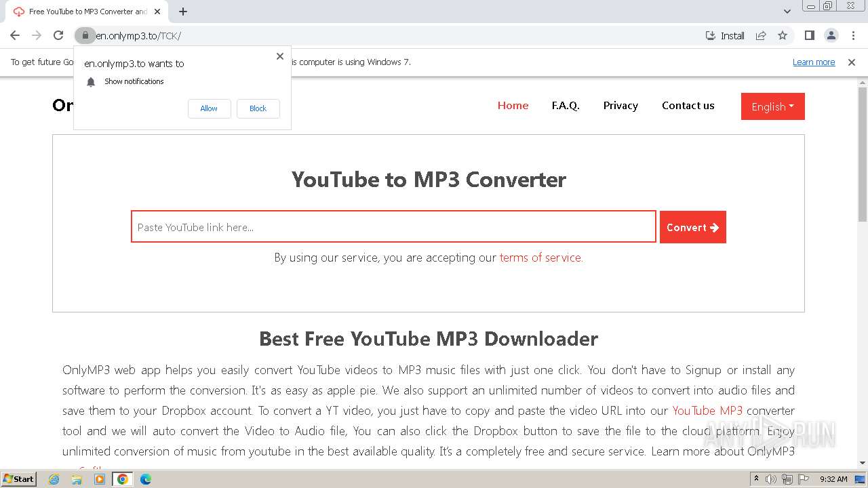Follow the YouTube MP3 link in paragraph

tap(707, 410)
